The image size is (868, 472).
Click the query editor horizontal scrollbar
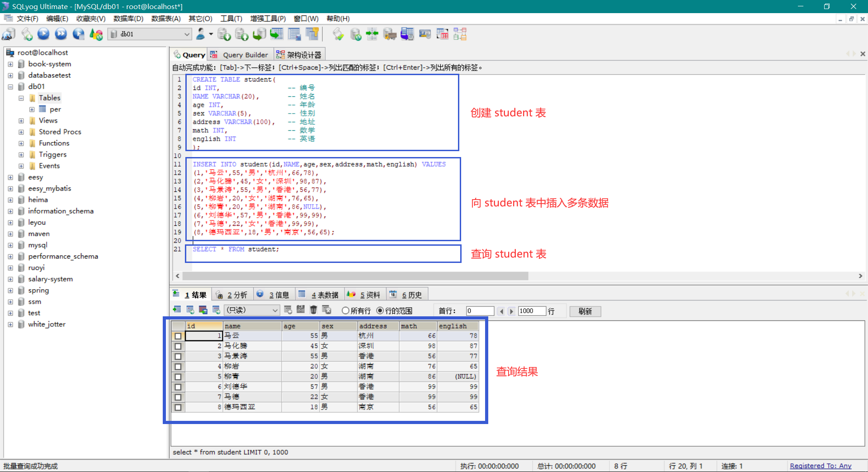click(355, 276)
